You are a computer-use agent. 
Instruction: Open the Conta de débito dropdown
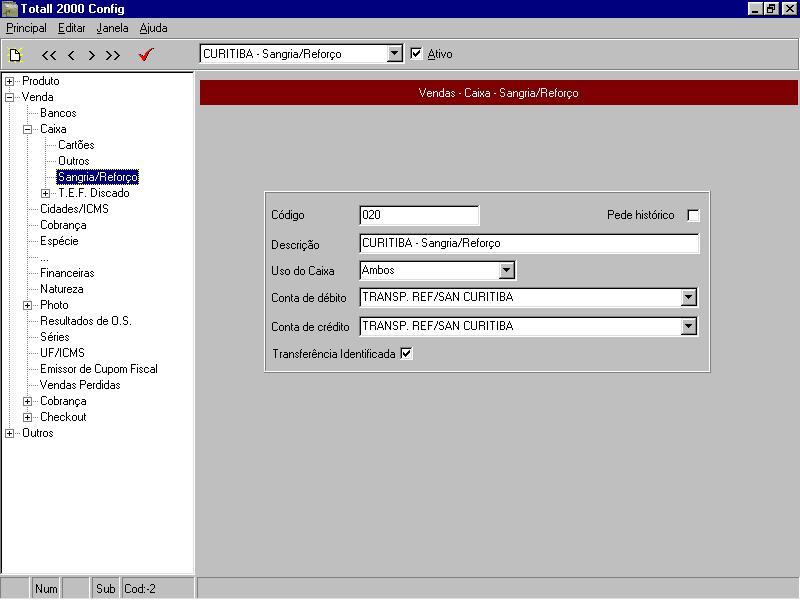coord(688,297)
